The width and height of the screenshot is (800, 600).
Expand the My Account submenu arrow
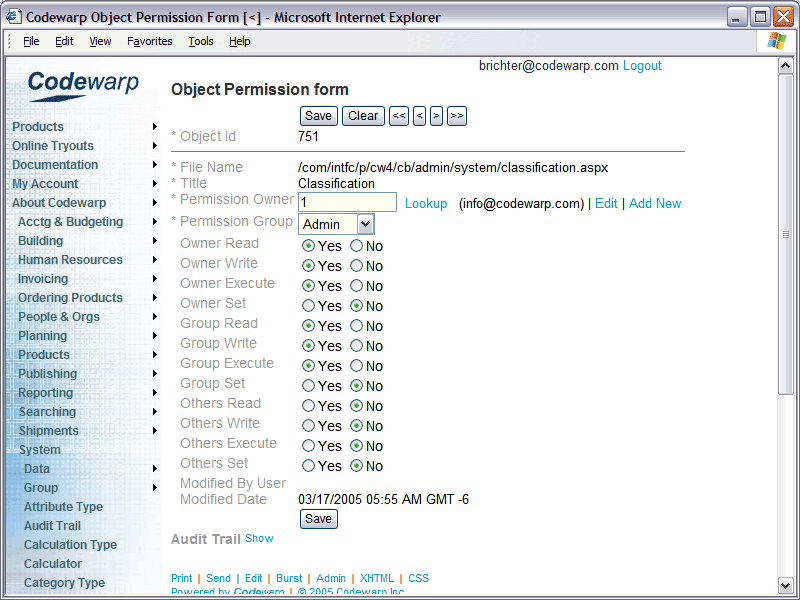tap(155, 184)
